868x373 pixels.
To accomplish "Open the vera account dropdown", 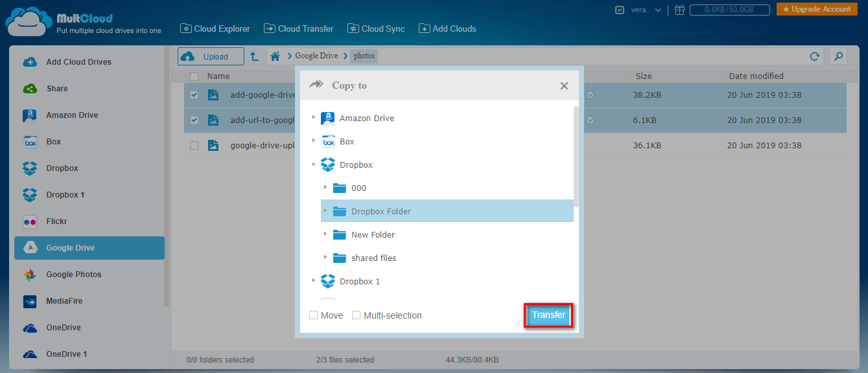I will [639, 10].
